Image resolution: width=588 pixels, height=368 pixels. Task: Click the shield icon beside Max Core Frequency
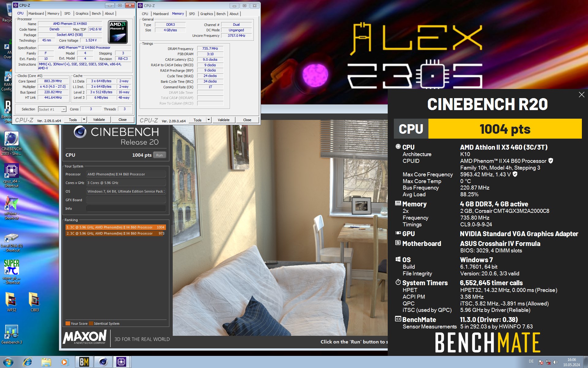[515, 174]
